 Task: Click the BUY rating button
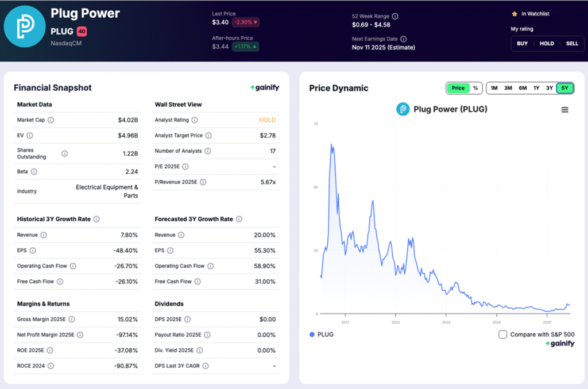[x=521, y=43]
